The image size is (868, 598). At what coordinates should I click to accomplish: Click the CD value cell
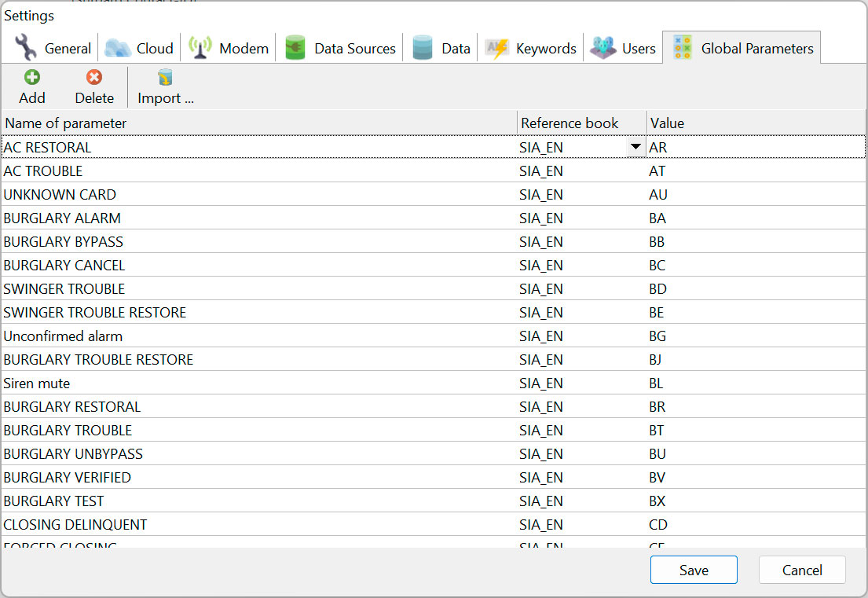[756, 524]
